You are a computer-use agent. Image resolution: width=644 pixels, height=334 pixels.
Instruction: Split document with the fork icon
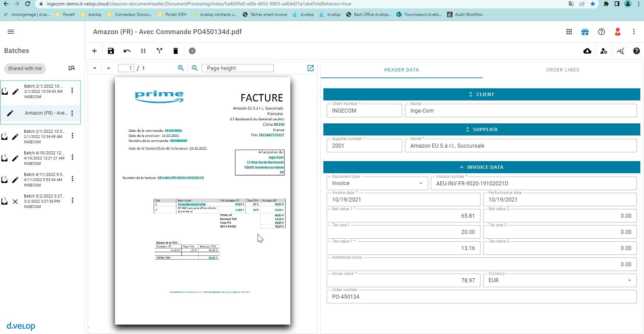pyautogui.click(x=159, y=51)
